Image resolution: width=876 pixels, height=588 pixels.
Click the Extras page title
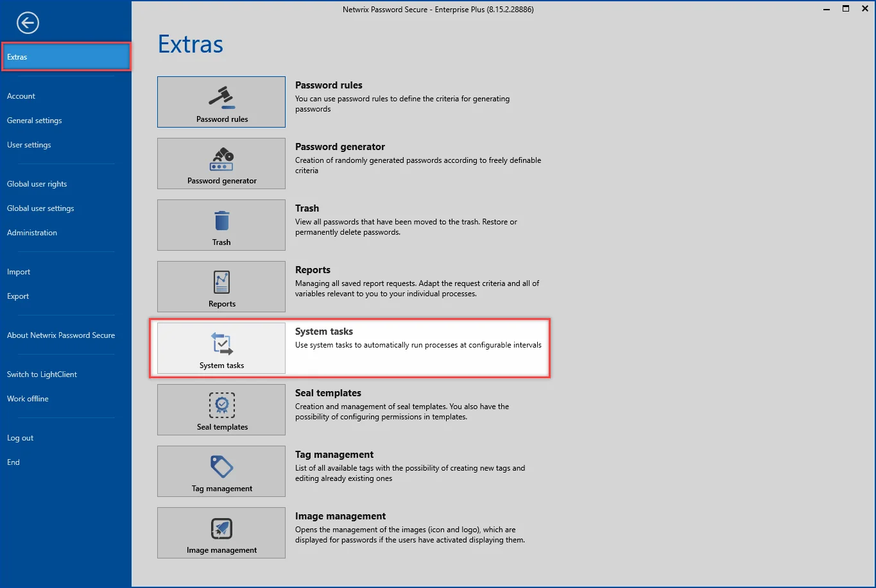pyautogui.click(x=191, y=44)
